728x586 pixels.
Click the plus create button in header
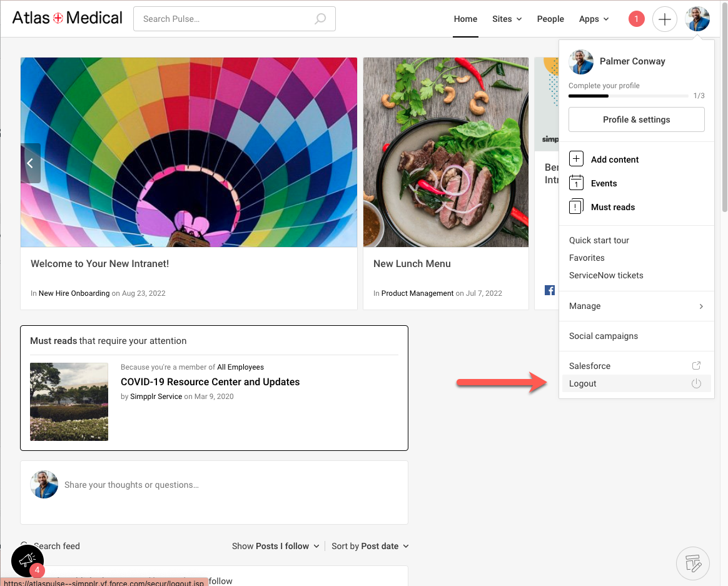click(x=664, y=19)
